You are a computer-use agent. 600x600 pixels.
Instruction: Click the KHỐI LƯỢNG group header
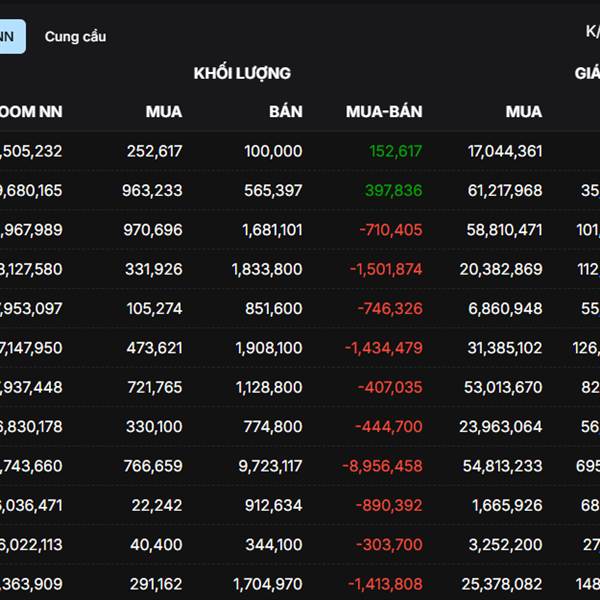pos(242,73)
